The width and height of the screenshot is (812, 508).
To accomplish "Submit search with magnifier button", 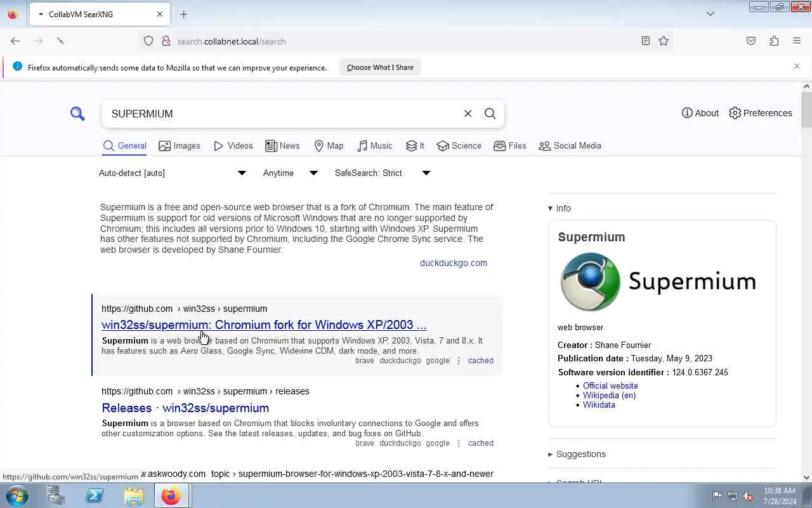I will (x=490, y=114).
